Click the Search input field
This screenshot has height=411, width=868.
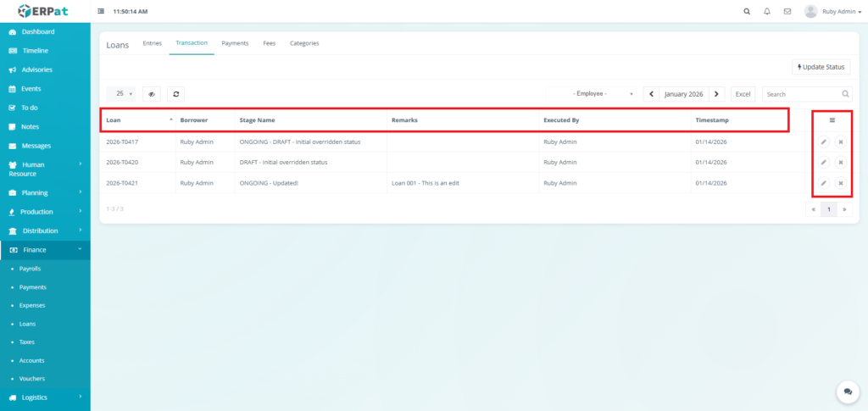click(801, 94)
